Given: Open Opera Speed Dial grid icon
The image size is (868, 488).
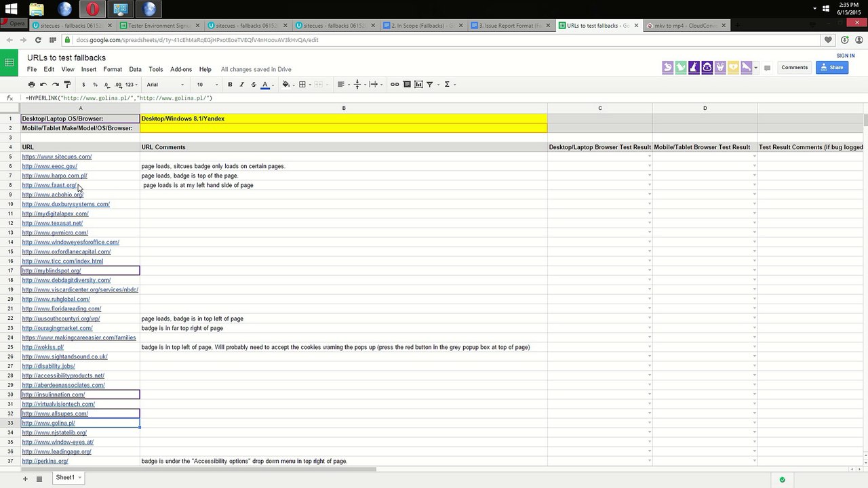Looking at the screenshot, I should pos(53,40).
